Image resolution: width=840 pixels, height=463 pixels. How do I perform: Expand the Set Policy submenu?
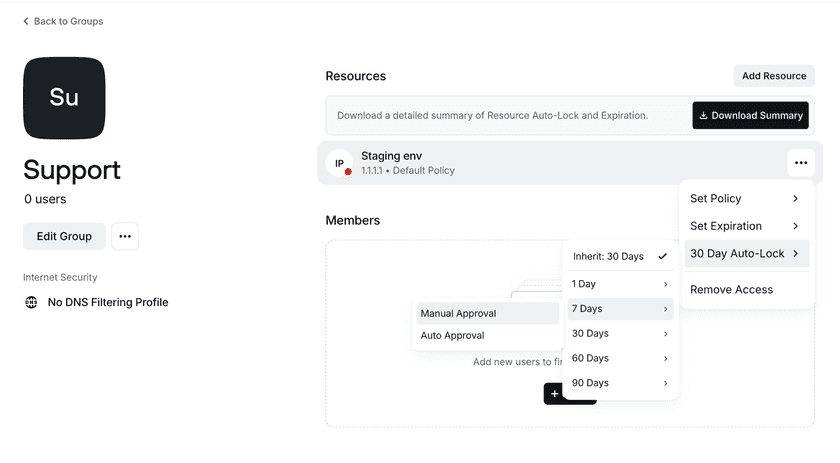(x=744, y=199)
